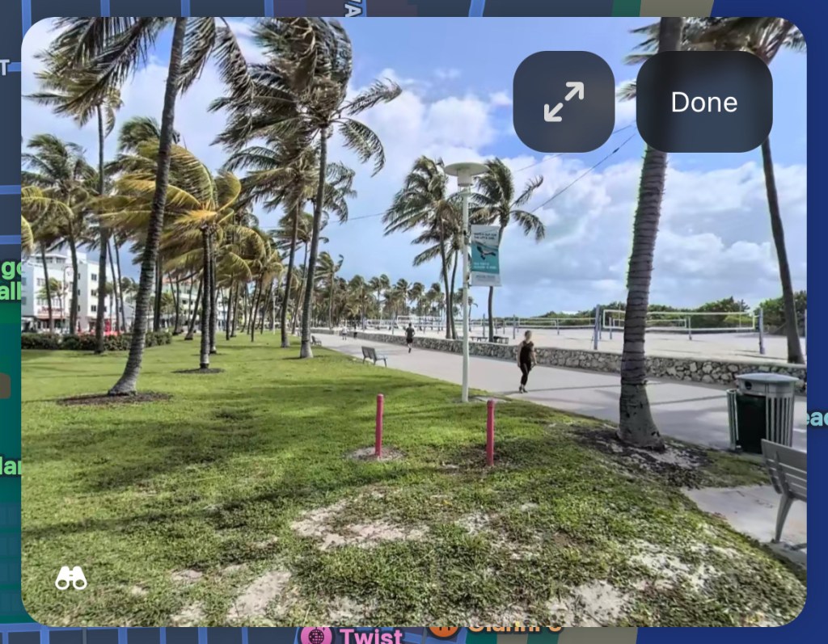This screenshot has width=828, height=644.
Task: Expand Look Around to full screen
Action: coord(564,102)
